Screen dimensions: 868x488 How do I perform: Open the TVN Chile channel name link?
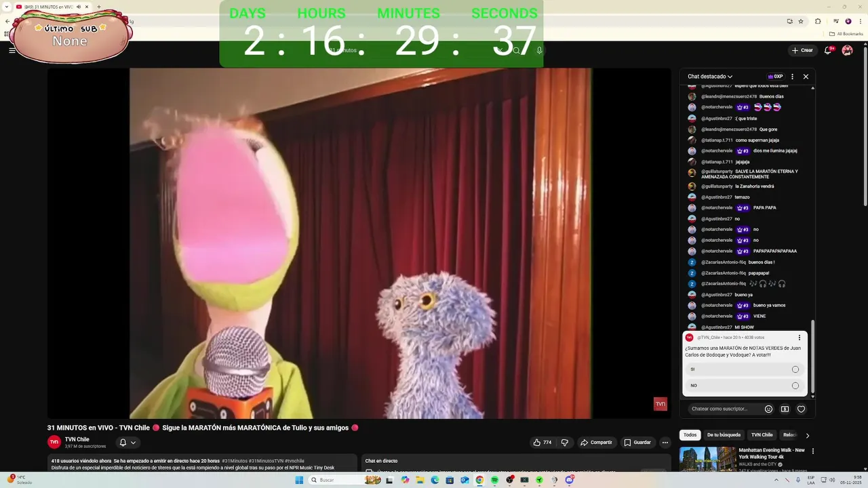[77, 439]
